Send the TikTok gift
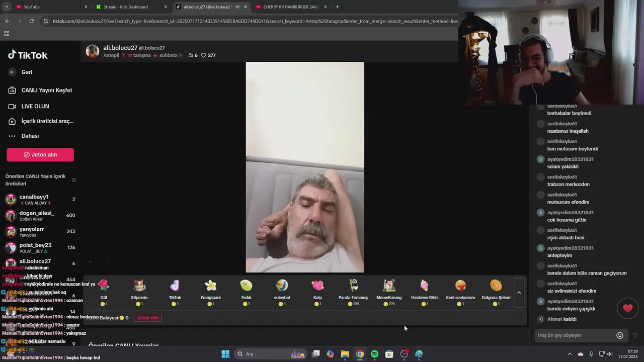The width and height of the screenshot is (644, 362). pos(175,292)
